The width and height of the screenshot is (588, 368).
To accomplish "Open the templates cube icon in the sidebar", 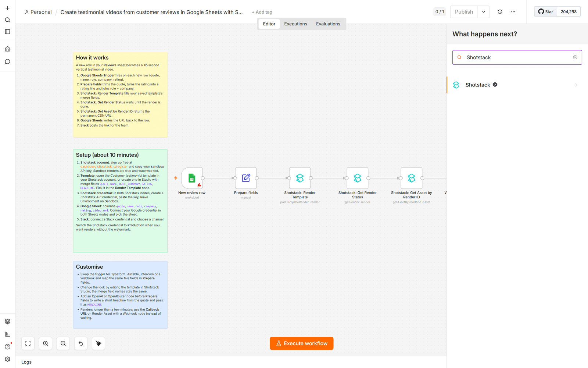I will (7, 322).
